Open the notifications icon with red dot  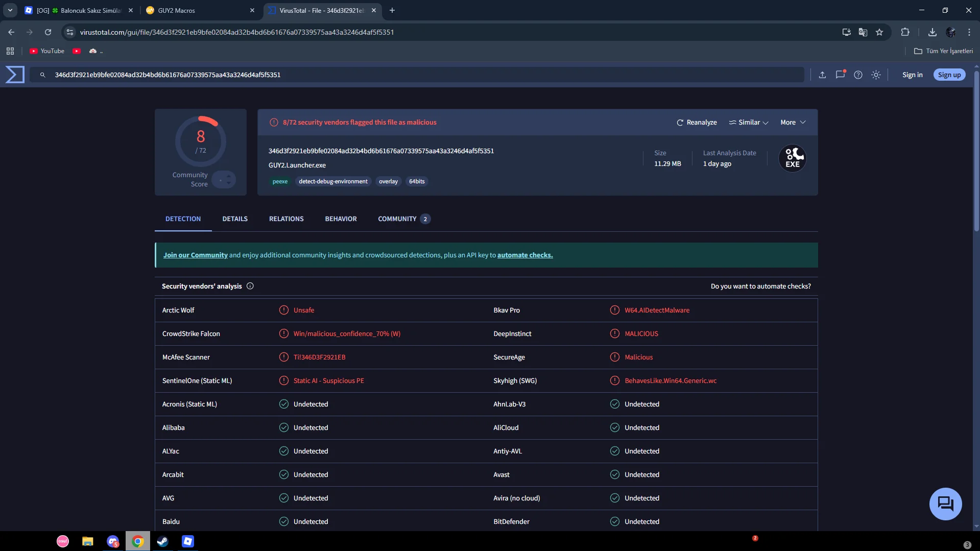(840, 75)
